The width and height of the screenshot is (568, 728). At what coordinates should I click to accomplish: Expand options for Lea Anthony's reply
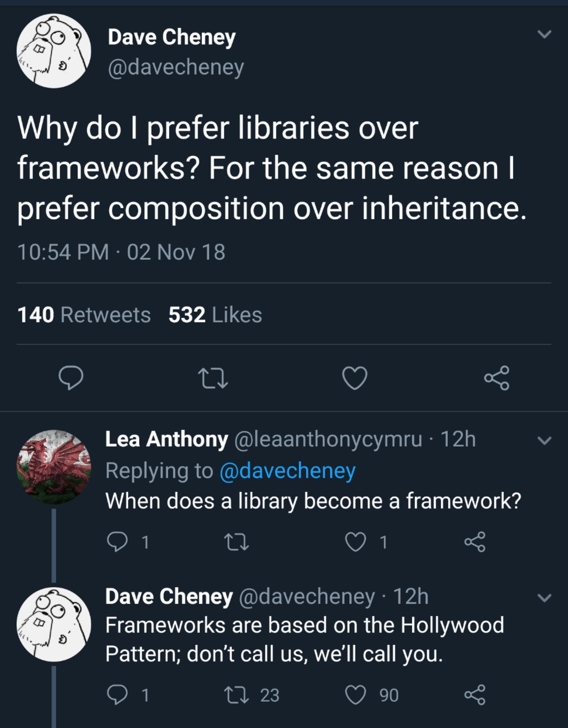click(544, 440)
